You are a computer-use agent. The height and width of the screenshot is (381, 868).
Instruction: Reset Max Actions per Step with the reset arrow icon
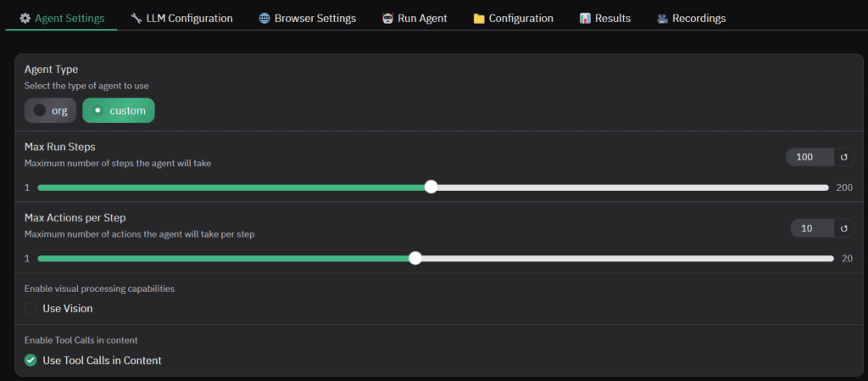pyautogui.click(x=844, y=228)
